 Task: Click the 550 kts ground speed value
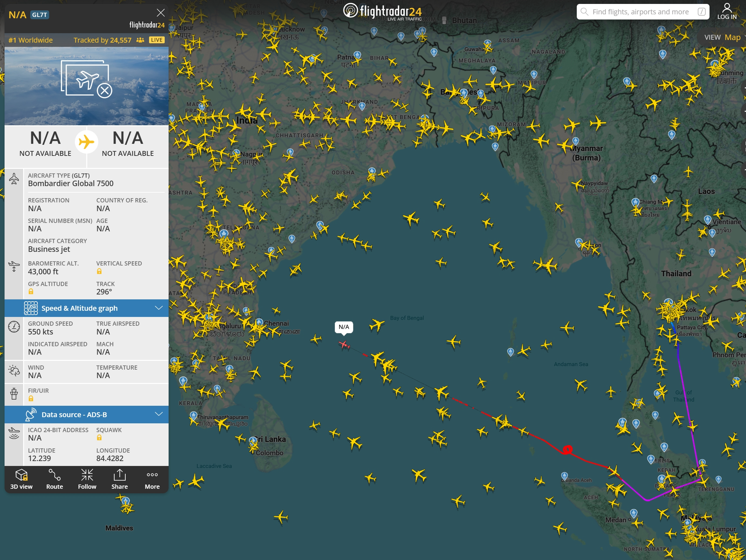[x=40, y=332]
